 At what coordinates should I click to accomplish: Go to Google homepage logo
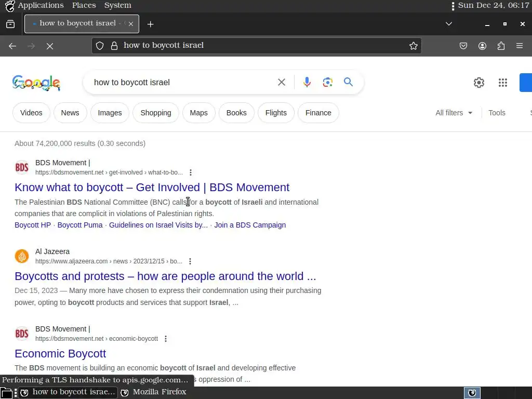tap(36, 83)
